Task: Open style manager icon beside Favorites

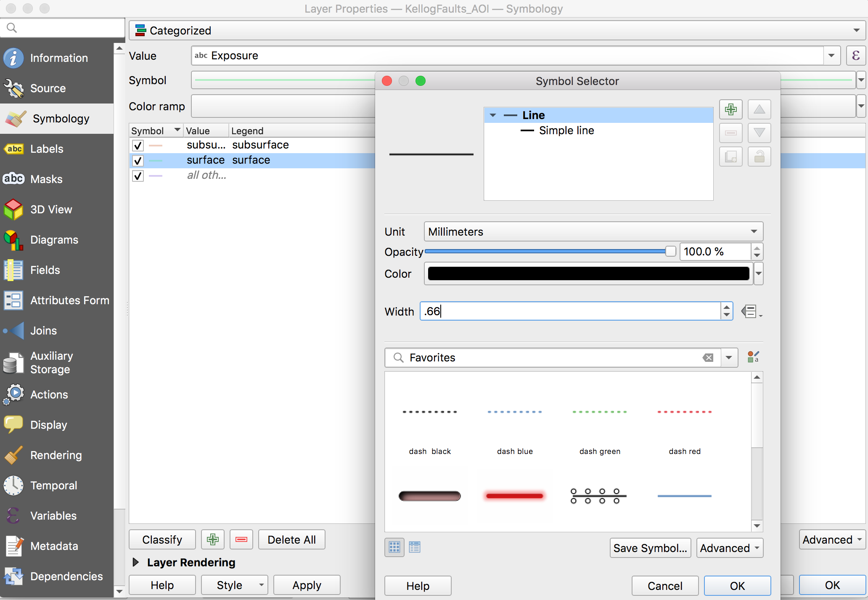Action: coord(753,357)
